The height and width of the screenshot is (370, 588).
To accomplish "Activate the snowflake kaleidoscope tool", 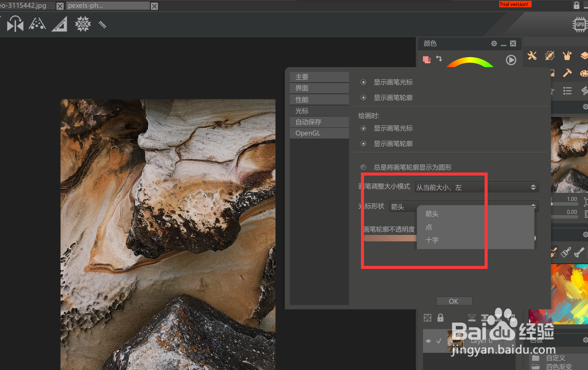I will pyautogui.click(x=83, y=24).
